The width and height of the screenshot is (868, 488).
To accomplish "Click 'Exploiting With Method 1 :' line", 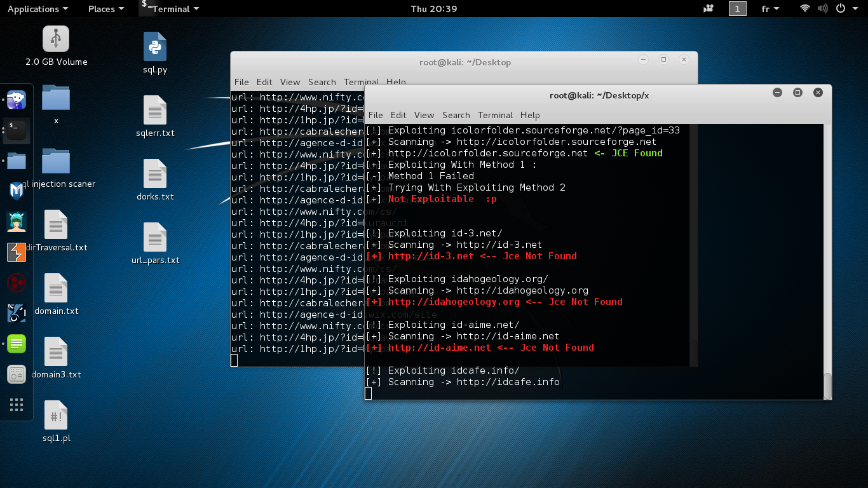I will [451, 165].
